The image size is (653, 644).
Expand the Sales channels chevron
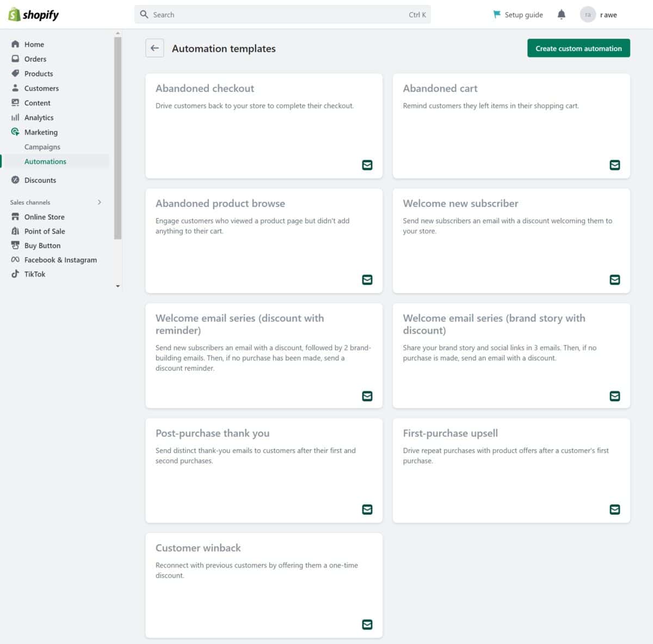[x=99, y=202]
